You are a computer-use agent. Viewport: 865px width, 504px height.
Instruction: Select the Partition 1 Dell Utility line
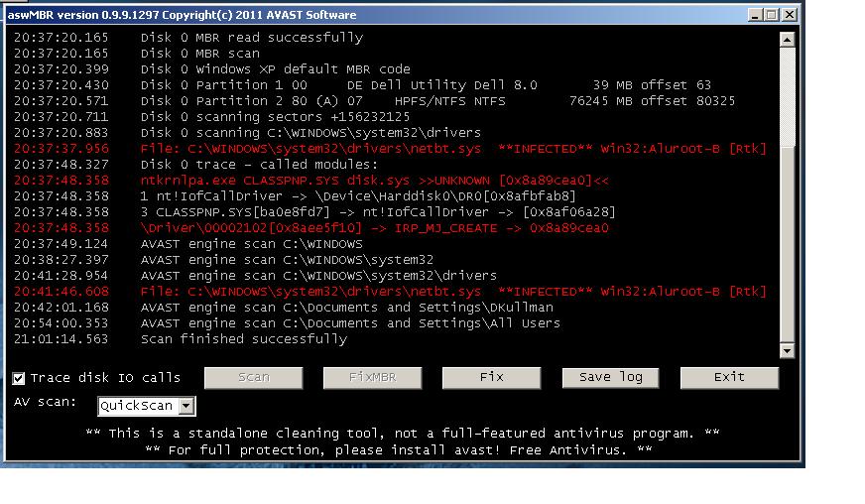click(362, 85)
